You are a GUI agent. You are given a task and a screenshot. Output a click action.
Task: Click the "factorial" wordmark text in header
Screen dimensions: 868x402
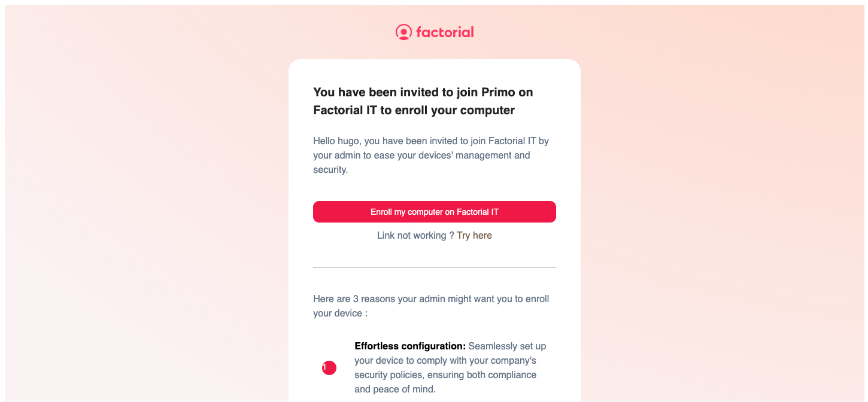(445, 32)
